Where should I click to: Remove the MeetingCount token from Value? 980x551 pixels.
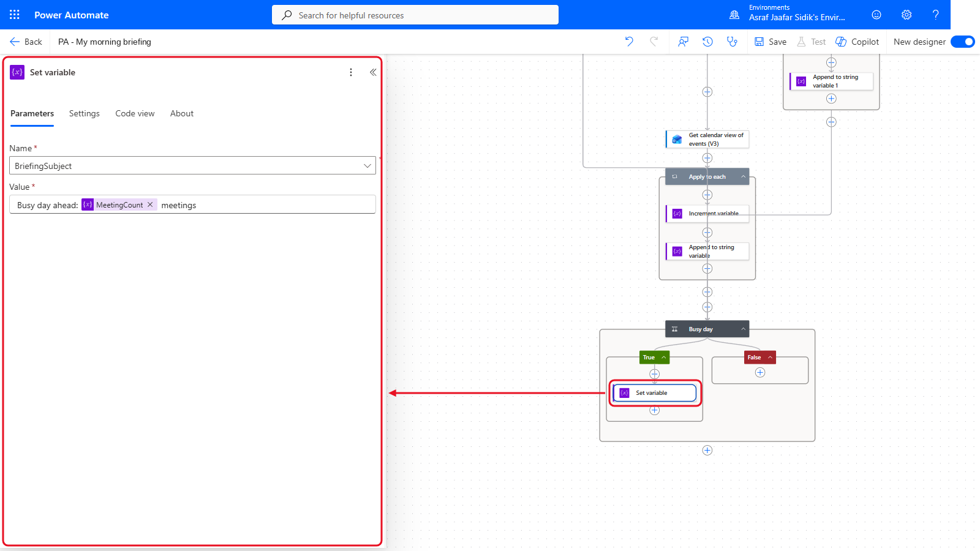150,204
